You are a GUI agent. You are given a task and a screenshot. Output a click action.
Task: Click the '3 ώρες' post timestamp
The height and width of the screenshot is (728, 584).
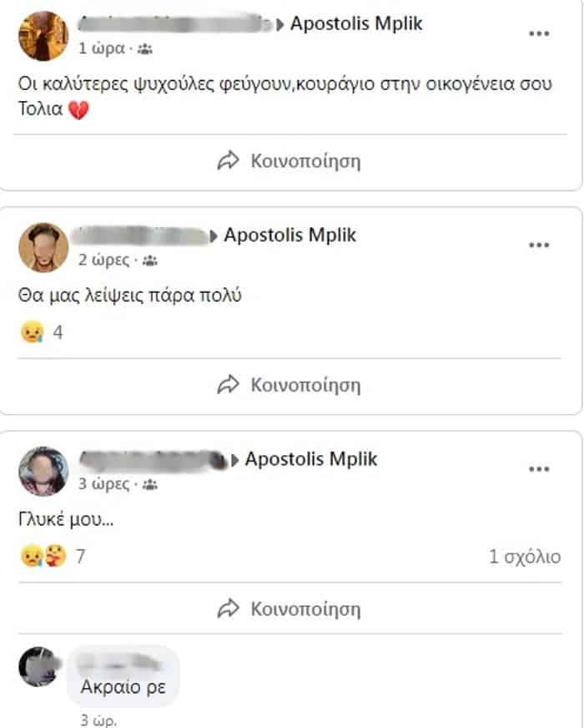point(103,484)
